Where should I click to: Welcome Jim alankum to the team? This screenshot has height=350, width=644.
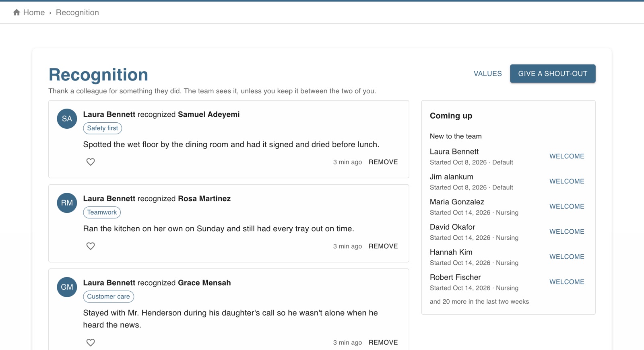pos(567,181)
